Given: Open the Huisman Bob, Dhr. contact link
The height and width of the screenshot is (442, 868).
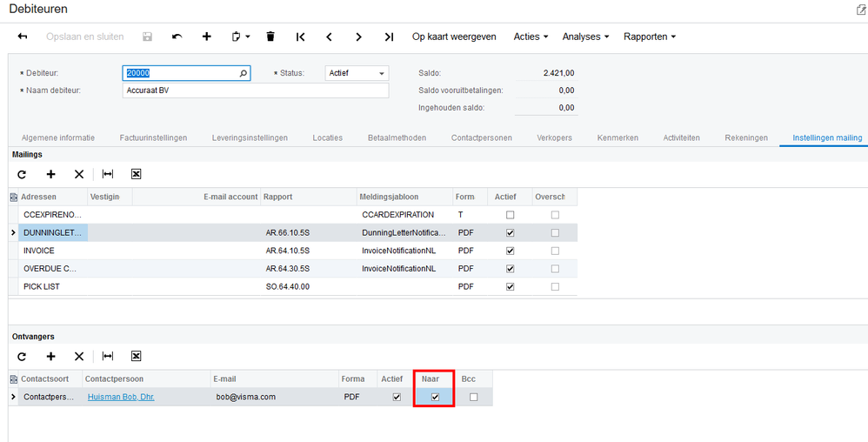Looking at the screenshot, I should tap(121, 397).
